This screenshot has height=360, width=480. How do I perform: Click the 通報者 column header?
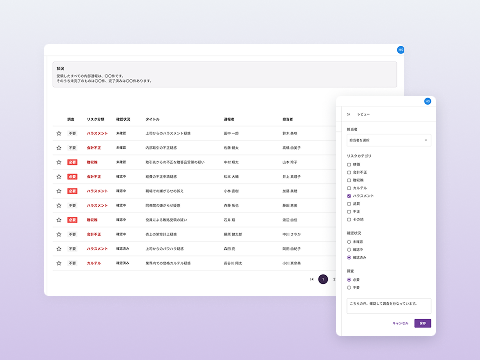(x=229, y=119)
